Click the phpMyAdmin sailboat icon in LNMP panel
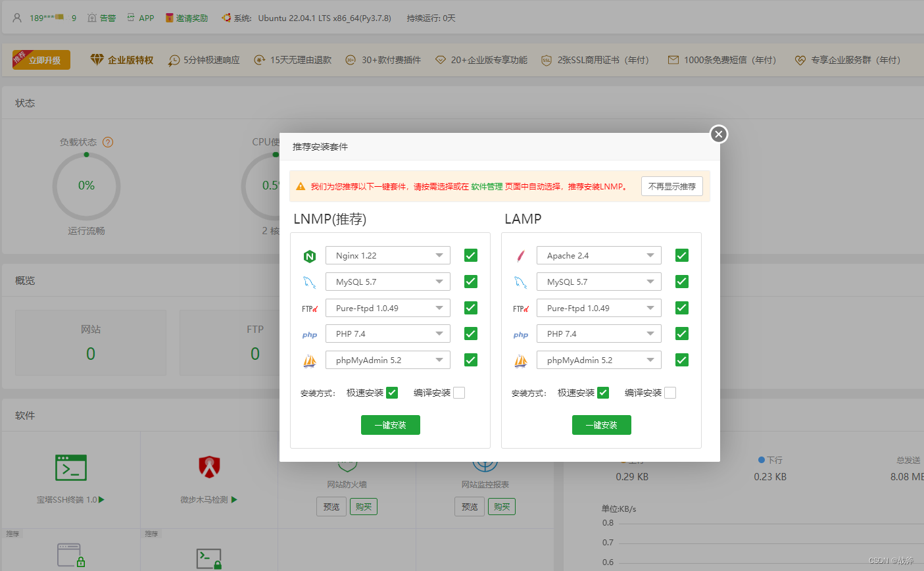The image size is (924, 571). coord(310,360)
